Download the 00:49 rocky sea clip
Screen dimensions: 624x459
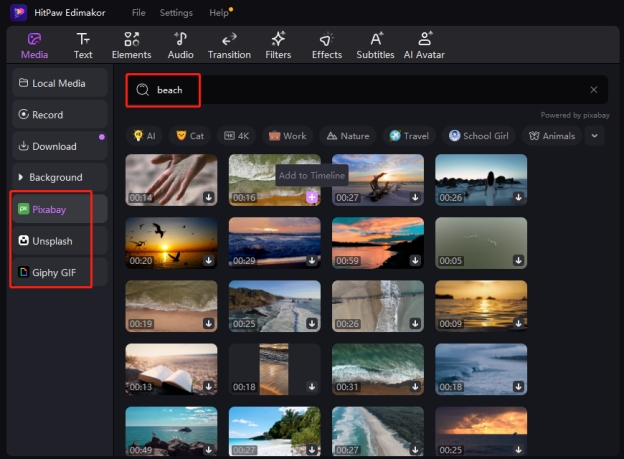pos(209,450)
